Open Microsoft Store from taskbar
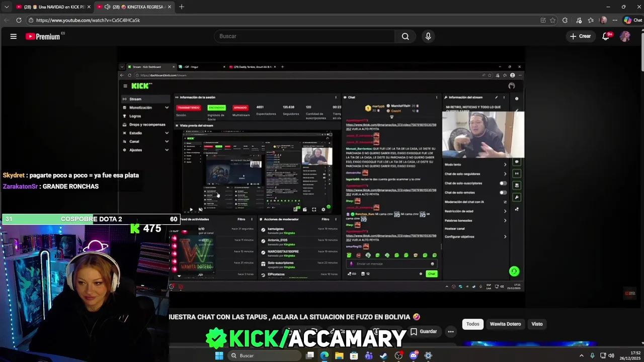Screen dimensions: 644x362 (x=354, y=355)
